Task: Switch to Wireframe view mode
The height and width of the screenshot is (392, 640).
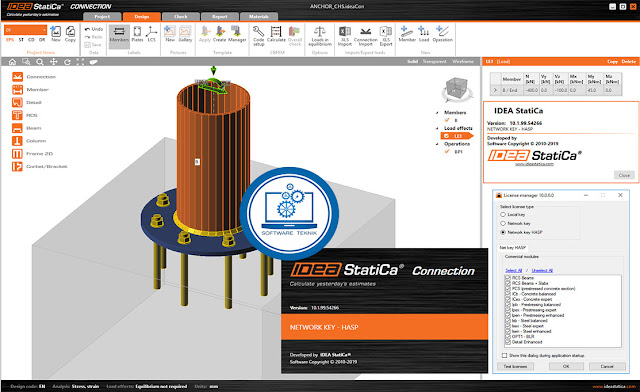Action: coord(463,62)
